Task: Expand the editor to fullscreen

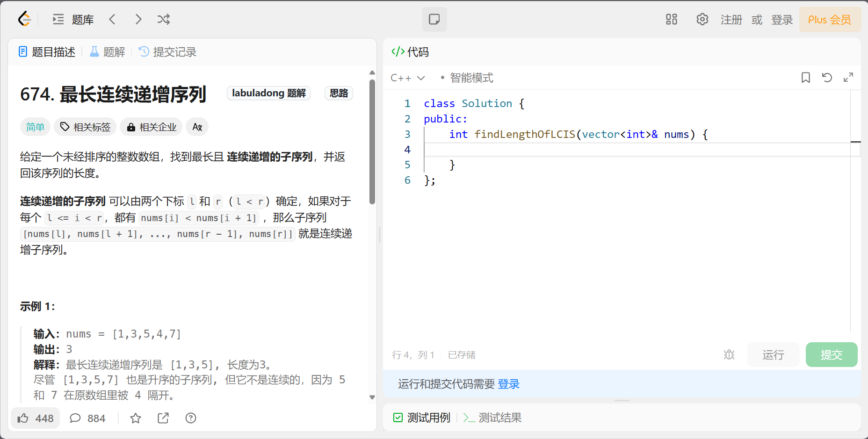Action: pyautogui.click(x=848, y=78)
